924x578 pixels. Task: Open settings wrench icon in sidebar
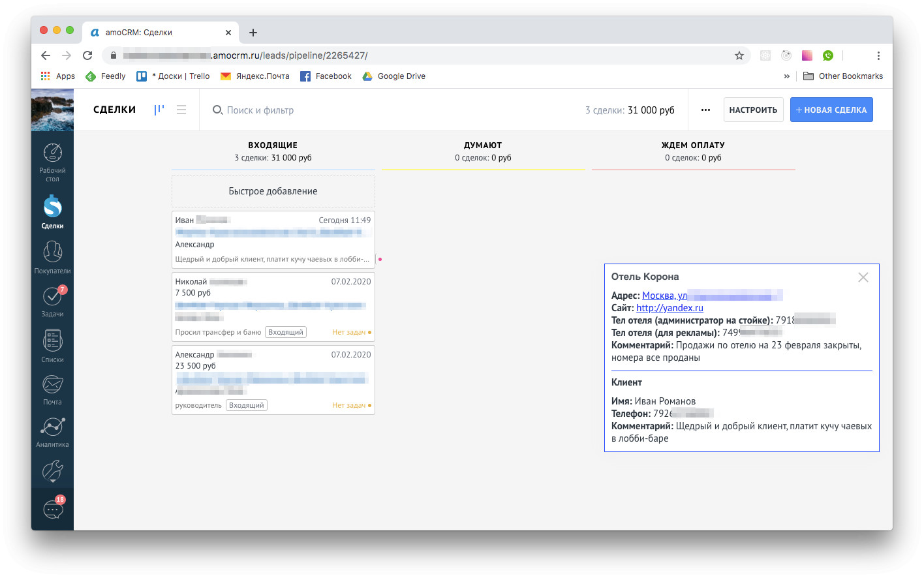point(52,471)
